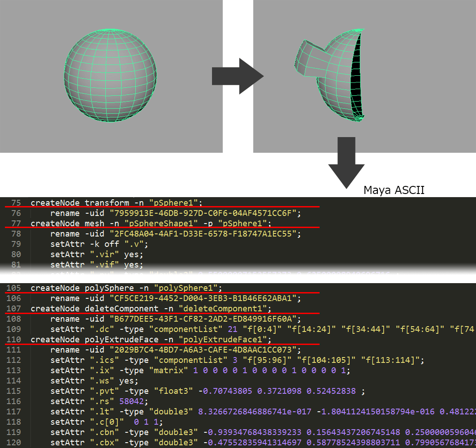Click the ".cbx" double3 setAttr line
Screen dimensions: 476x448
click(263, 443)
